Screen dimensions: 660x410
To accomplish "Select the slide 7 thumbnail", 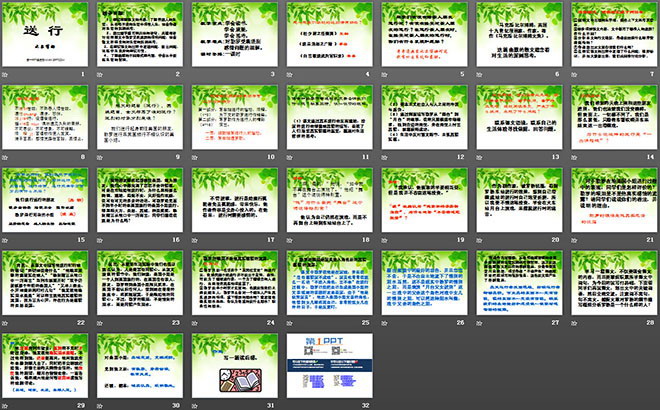I will pos(615,34).
